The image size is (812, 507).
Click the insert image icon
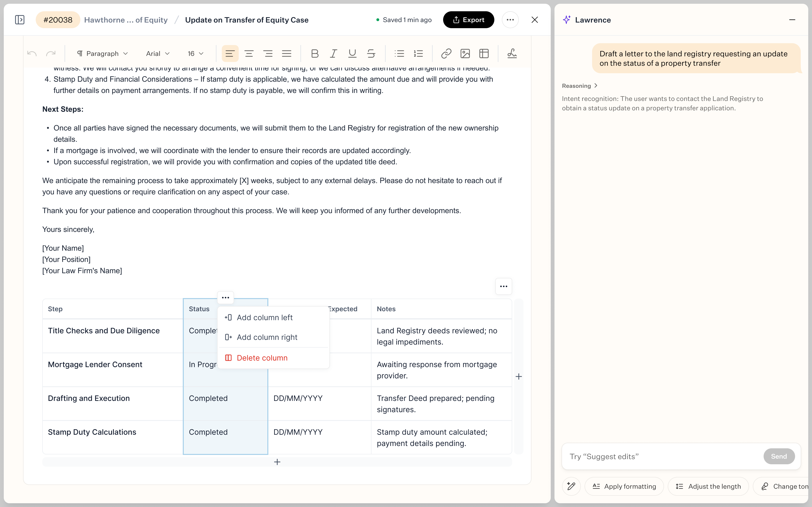click(x=465, y=54)
